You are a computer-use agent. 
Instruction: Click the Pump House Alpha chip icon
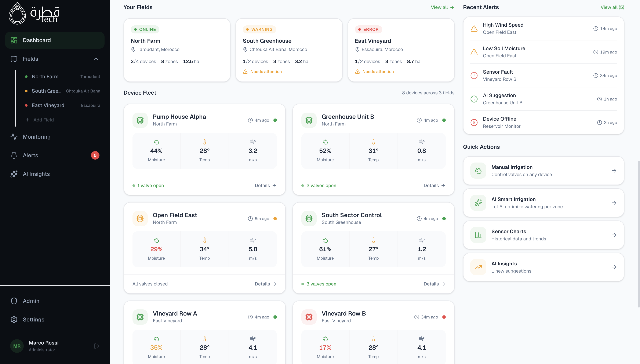pyautogui.click(x=140, y=120)
